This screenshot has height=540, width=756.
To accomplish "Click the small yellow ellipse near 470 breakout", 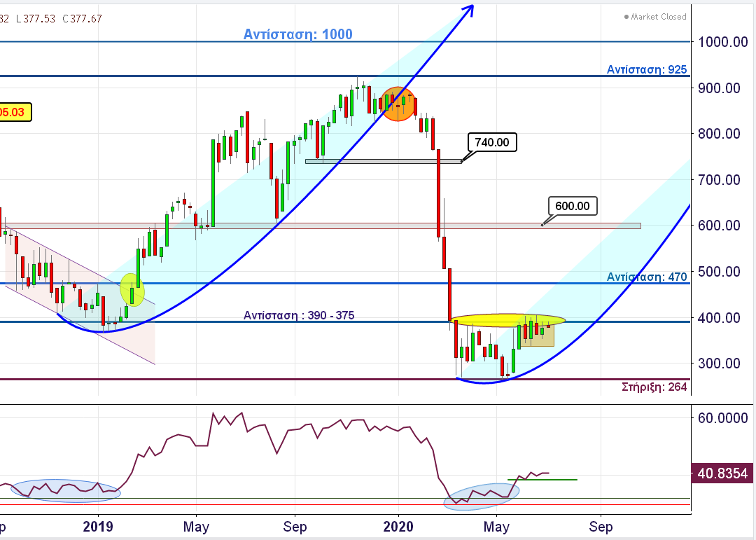I will 132,289.
